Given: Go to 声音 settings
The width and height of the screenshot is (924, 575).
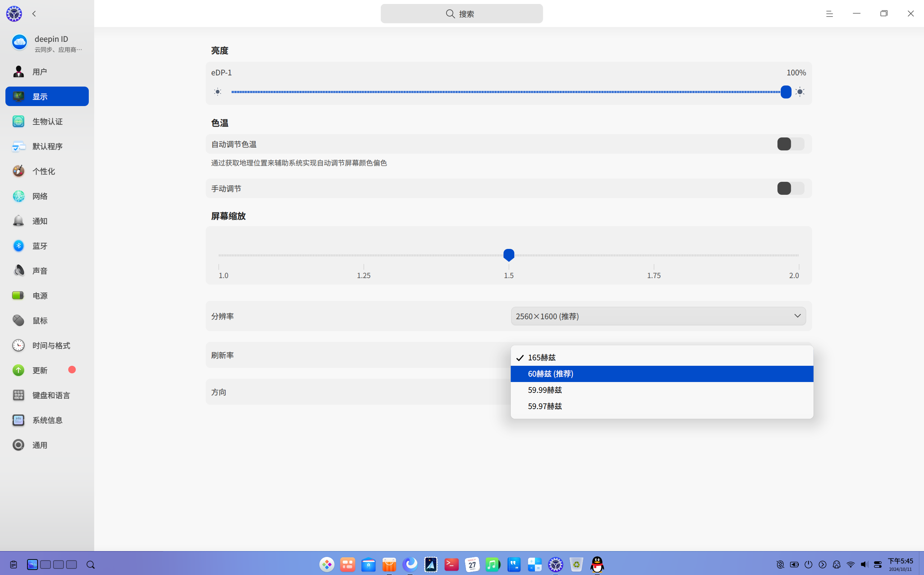Looking at the screenshot, I should coord(47,271).
